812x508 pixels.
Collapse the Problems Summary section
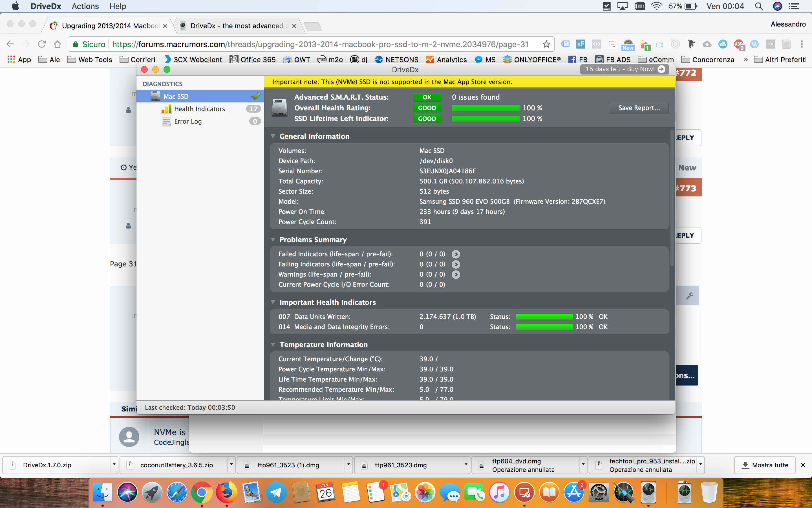click(x=273, y=240)
